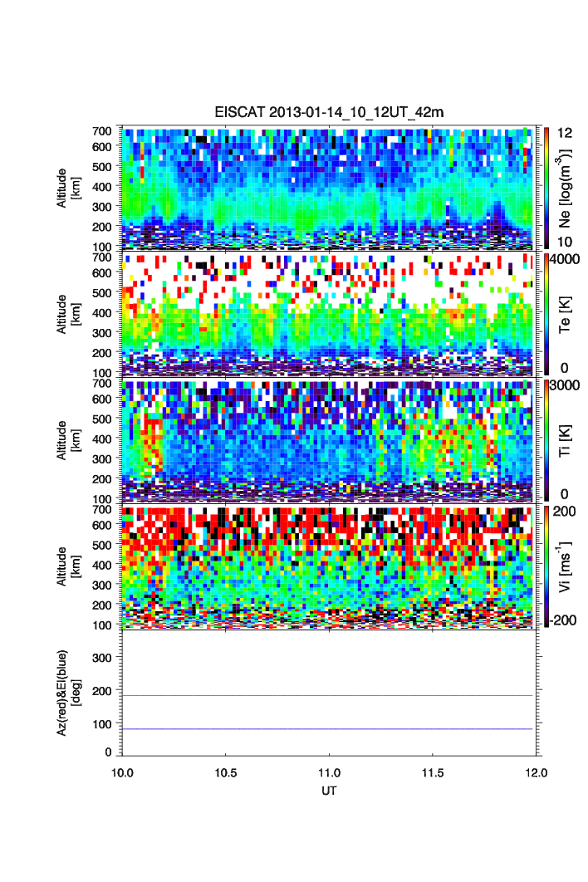
Task: Click the blue elevation line in bottom panel
Action: tap(327, 729)
